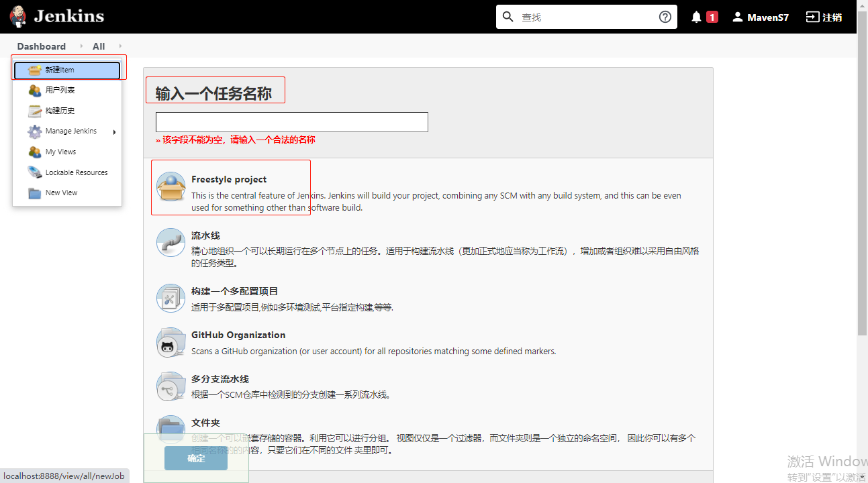Click the My Views icon
Image resolution: width=868 pixels, height=483 pixels.
pos(35,152)
